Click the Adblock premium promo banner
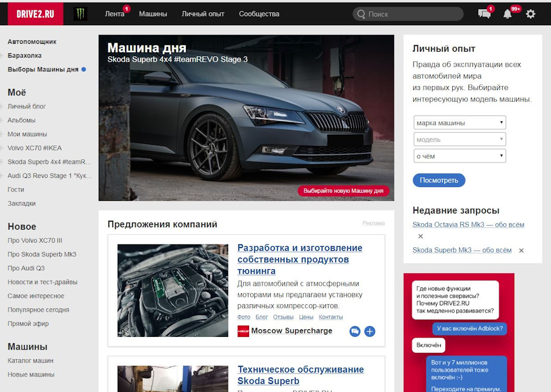The width and height of the screenshot is (551, 392). pos(459,333)
